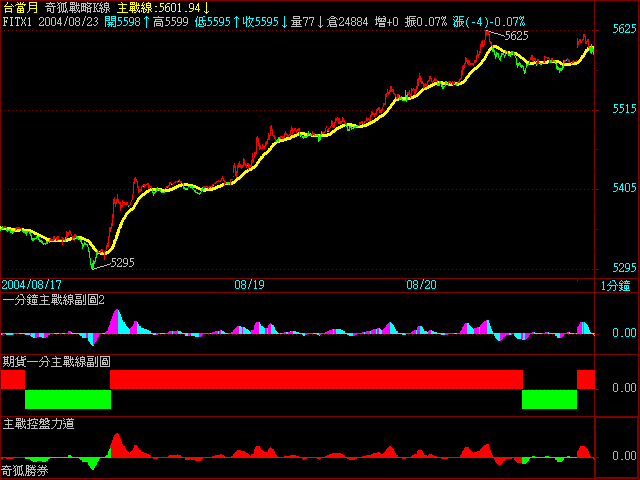Image resolution: width=640 pixels, height=480 pixels.
Task: Click the FITX1 symbol code
Action: click(x=17, y=22)
